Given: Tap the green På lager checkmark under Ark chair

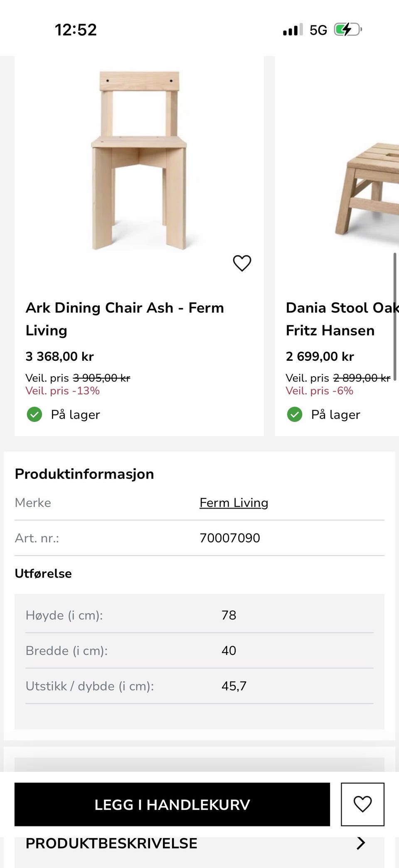Looking at the screenshot, I should tap(34, 414).
